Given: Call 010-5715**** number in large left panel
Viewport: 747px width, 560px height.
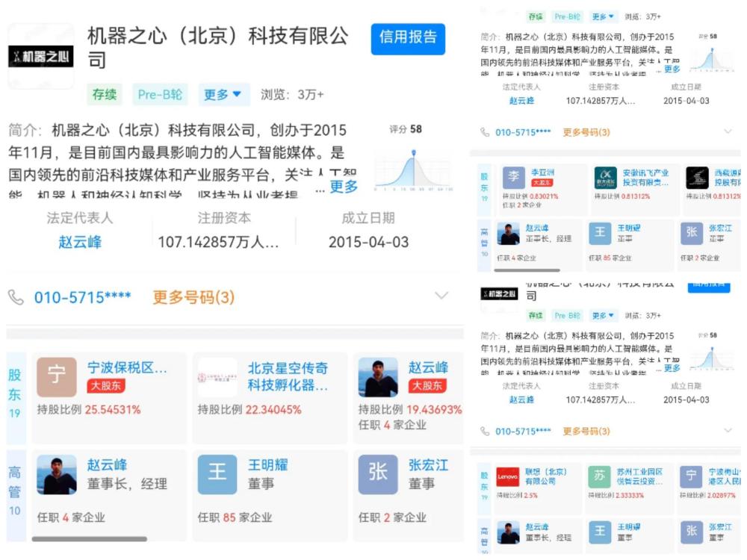Looking at the screenshot, I should click(x=82, y=298).
